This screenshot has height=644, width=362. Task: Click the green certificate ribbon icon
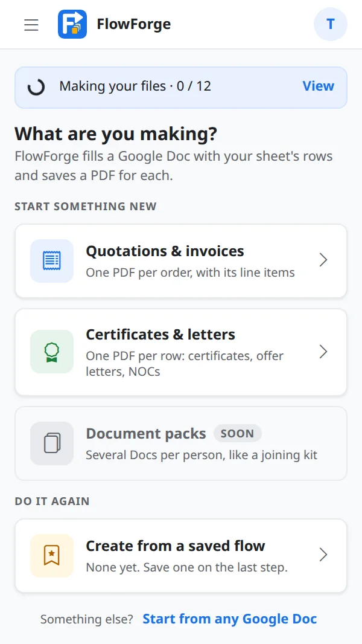[x=52, y=352]
